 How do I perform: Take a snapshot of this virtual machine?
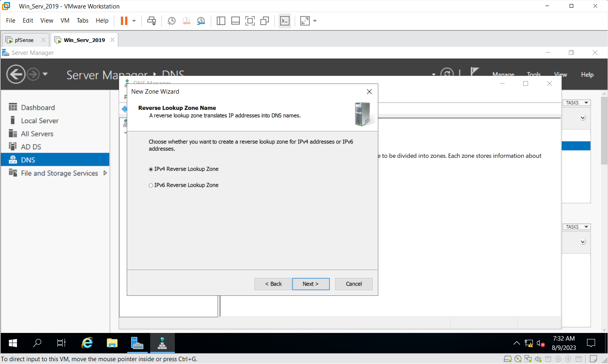pyautogui.click(x=172, y=21)
